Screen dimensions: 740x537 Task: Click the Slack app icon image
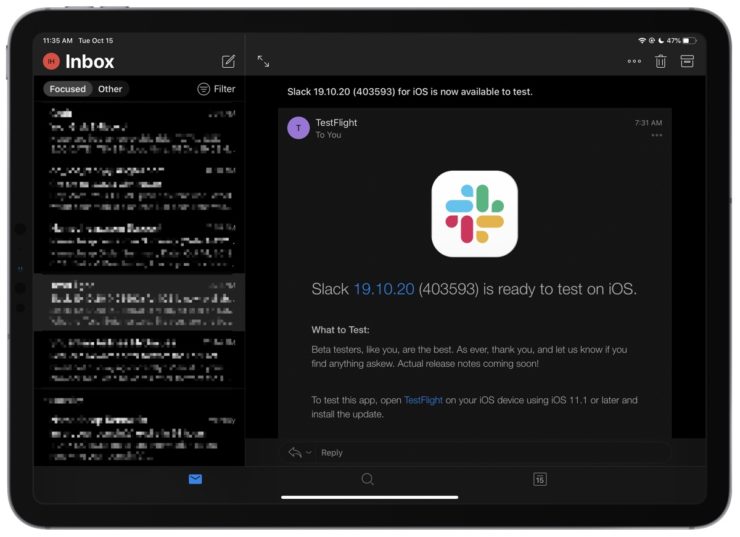(474, 214)
